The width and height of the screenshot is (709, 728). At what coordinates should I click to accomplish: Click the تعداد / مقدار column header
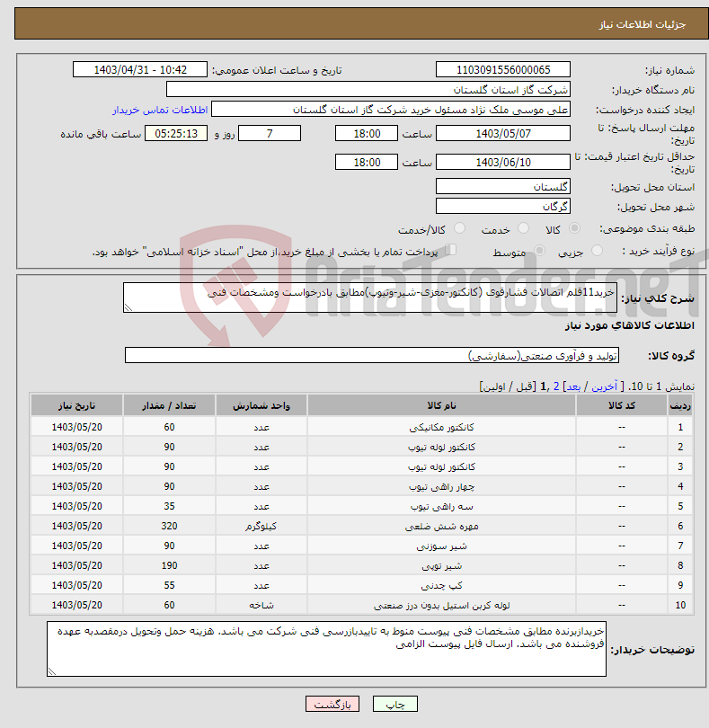tap(169, 405)
